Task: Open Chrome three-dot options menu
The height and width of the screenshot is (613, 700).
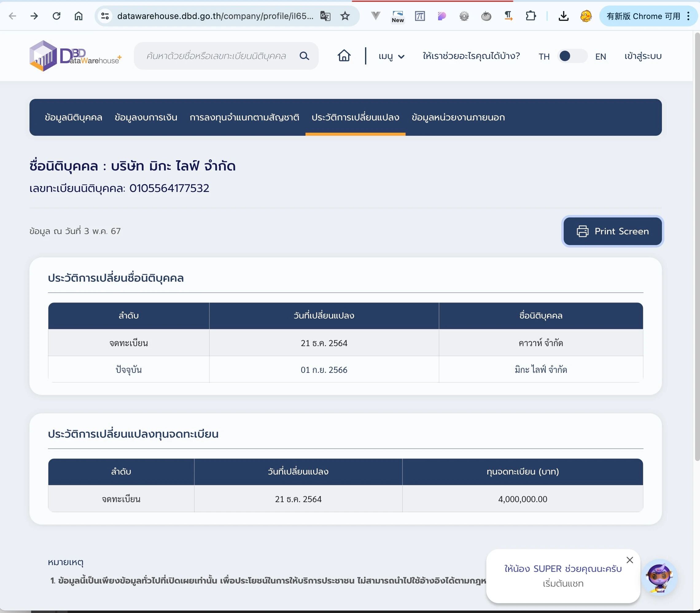Action: tap(688, 16)
